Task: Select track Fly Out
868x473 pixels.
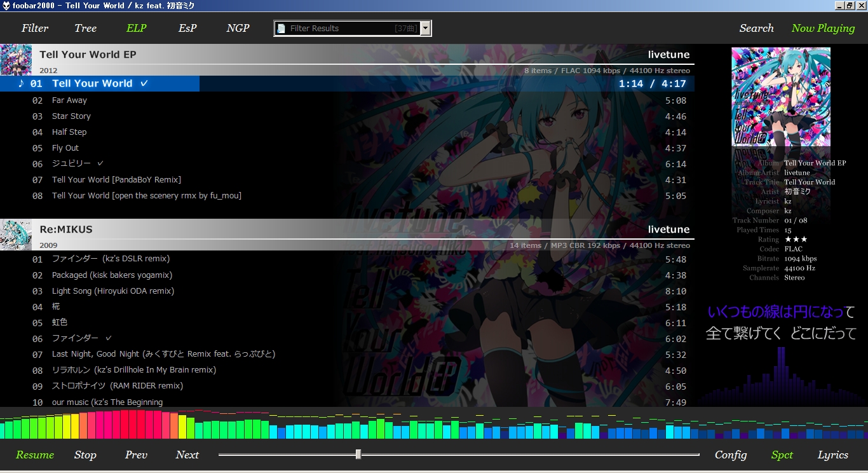Action: click(347, 147)
